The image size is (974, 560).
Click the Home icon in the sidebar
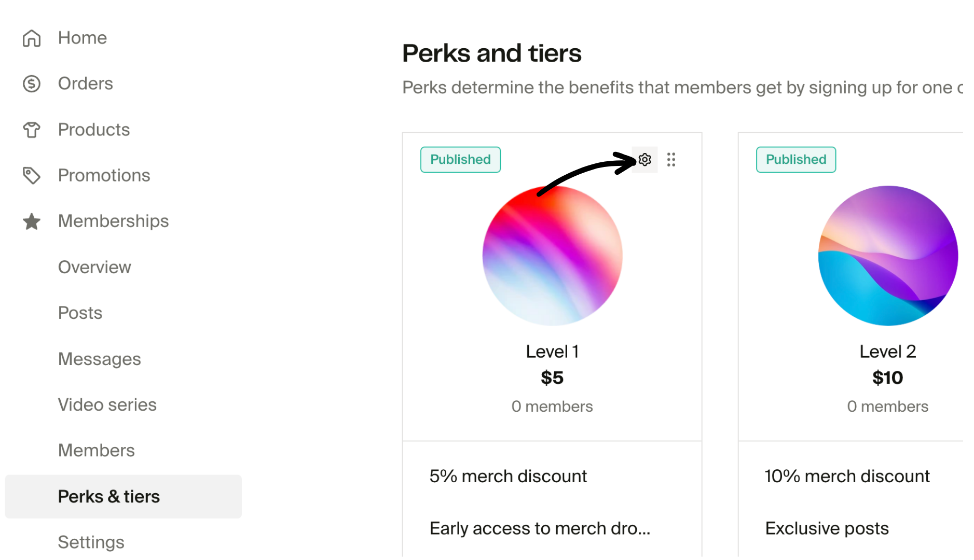point(32,38)
